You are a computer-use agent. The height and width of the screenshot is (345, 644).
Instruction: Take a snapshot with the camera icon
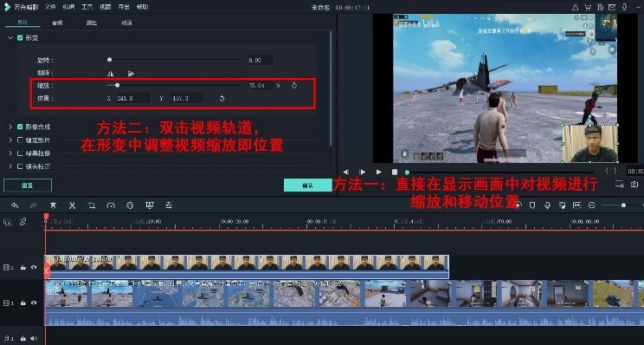(x=634, y=185)
